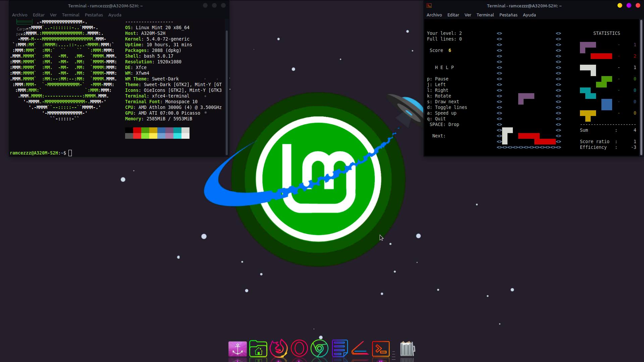Open Editar menu in left terminal
The image size is (644, 362).
click(x=39, y=15)
